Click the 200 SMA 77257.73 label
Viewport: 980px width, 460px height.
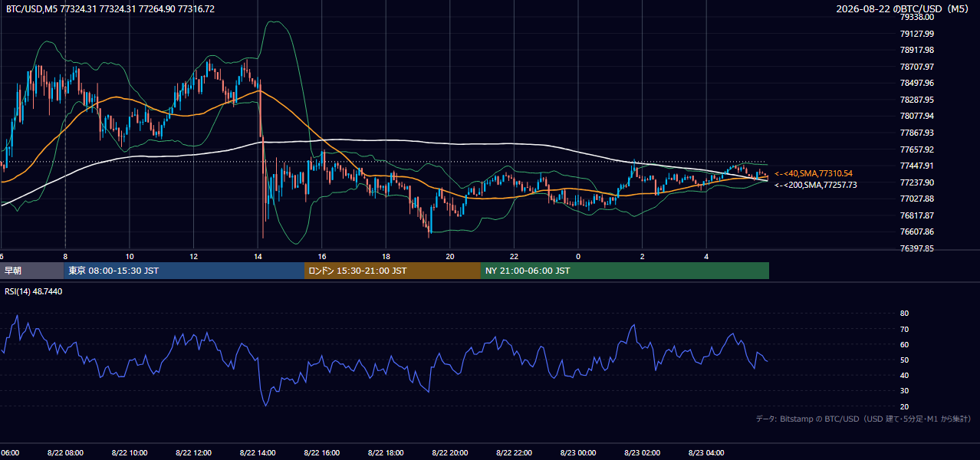coord(816,186)
